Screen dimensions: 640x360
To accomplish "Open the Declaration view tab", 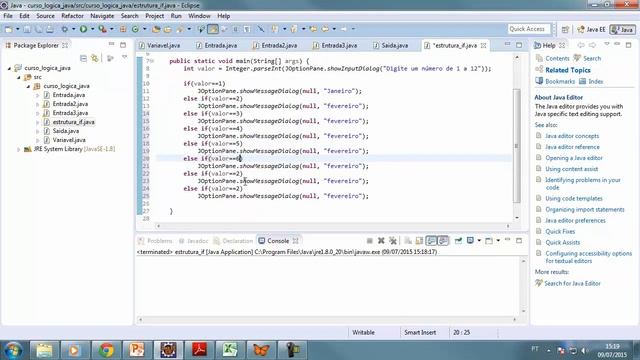I will click(x=233, y=241).
